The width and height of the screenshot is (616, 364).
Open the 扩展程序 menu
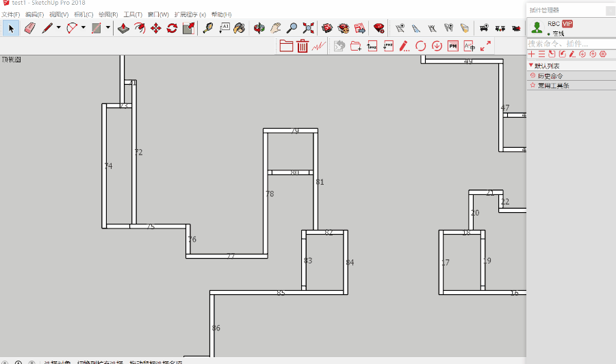(190, 14)
